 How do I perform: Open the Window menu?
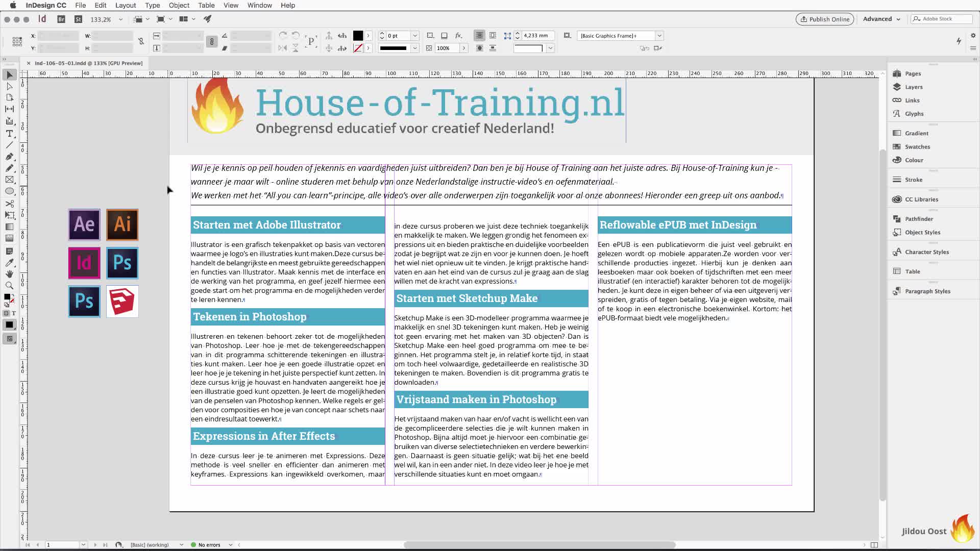(260, 5)
